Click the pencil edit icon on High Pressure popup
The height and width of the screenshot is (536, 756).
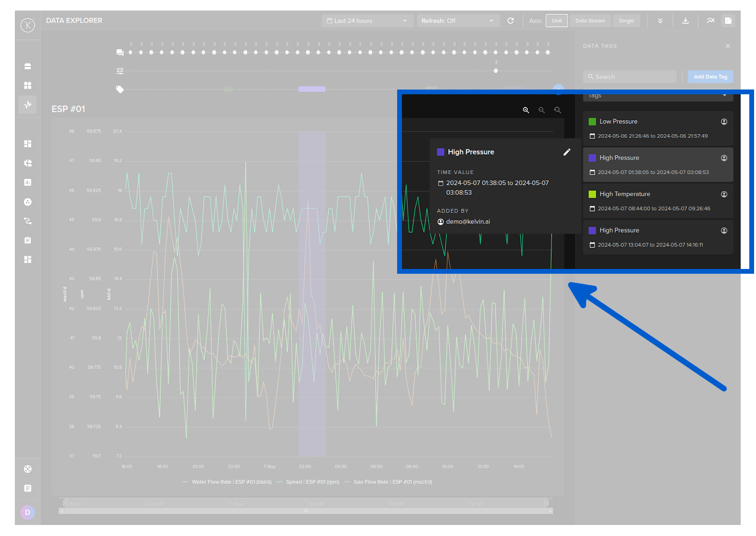pyautogui.click(x=567, y=152)
